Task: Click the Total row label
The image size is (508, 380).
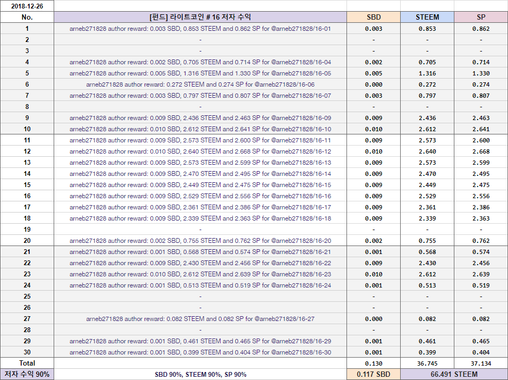Action: (x=27, y=363)
